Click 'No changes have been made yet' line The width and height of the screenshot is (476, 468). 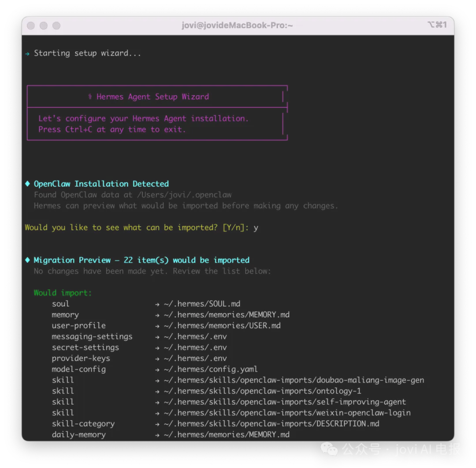click(x=152, y=271)
